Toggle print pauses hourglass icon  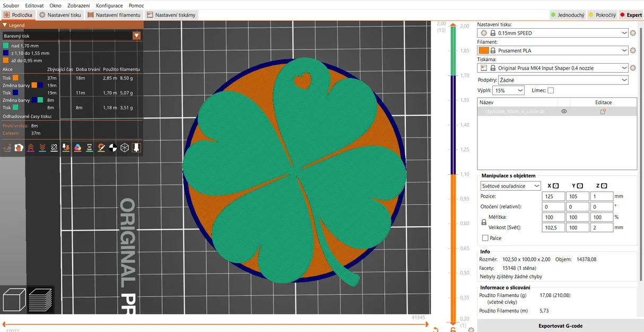(x=90, y=148)
